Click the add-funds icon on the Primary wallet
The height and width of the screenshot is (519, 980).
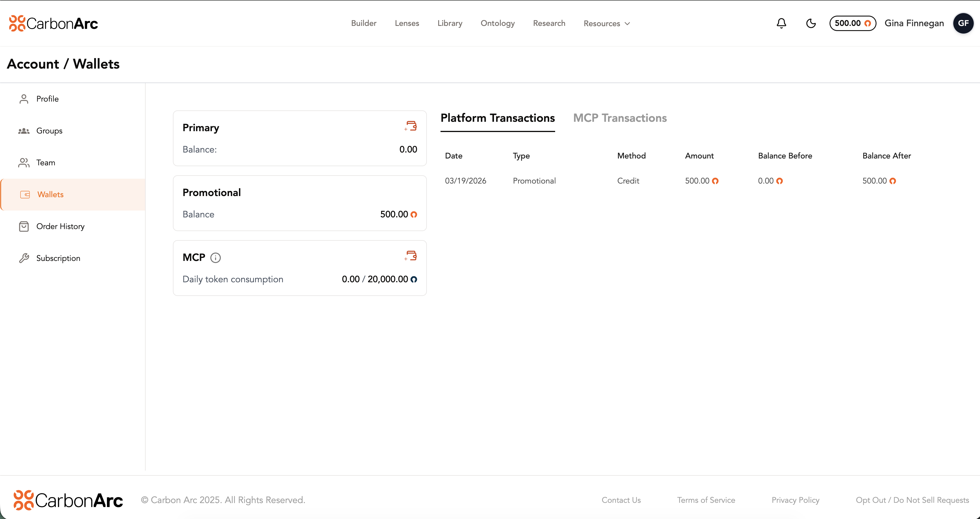(411, 126)
